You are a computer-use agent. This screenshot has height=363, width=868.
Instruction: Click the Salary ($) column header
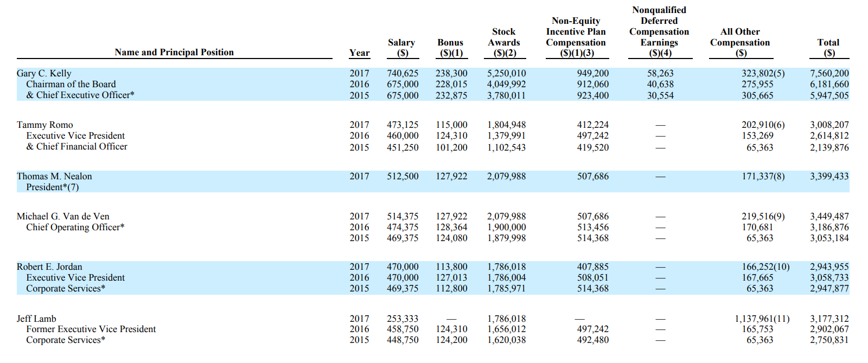point(401,48)
